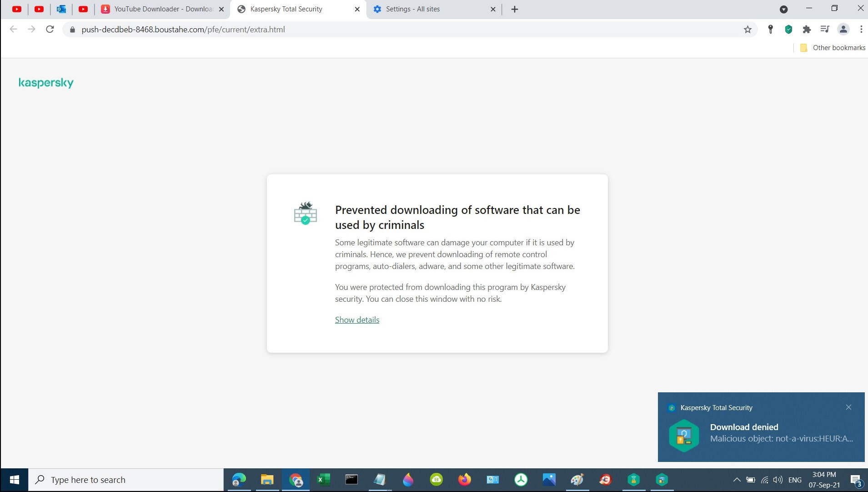The height and width of the screenshot is (492, 868).
Task: Open the Action Center notifications icon
Action: (856, 480)
